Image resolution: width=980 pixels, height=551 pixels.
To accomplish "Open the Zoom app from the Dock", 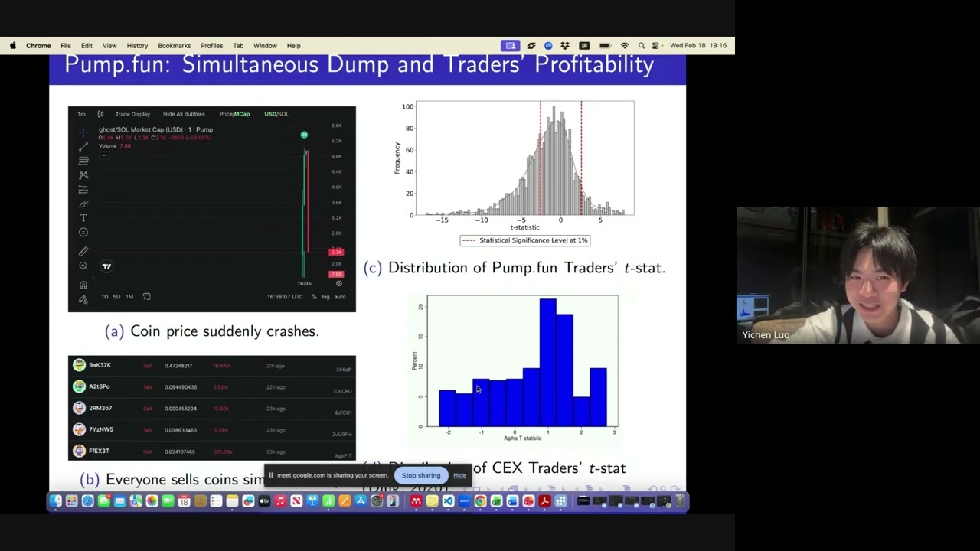I will (464, 502).
